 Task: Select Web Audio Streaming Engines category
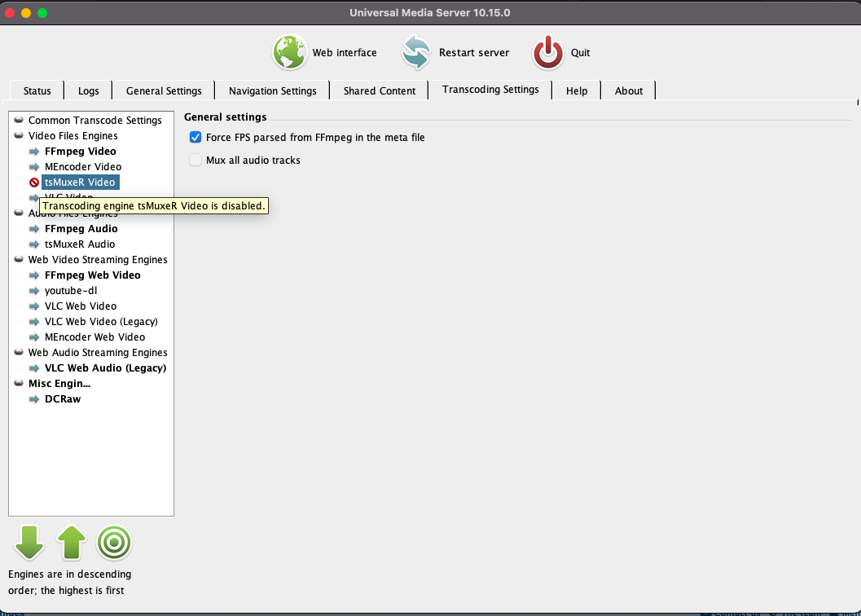coord(98,352)
